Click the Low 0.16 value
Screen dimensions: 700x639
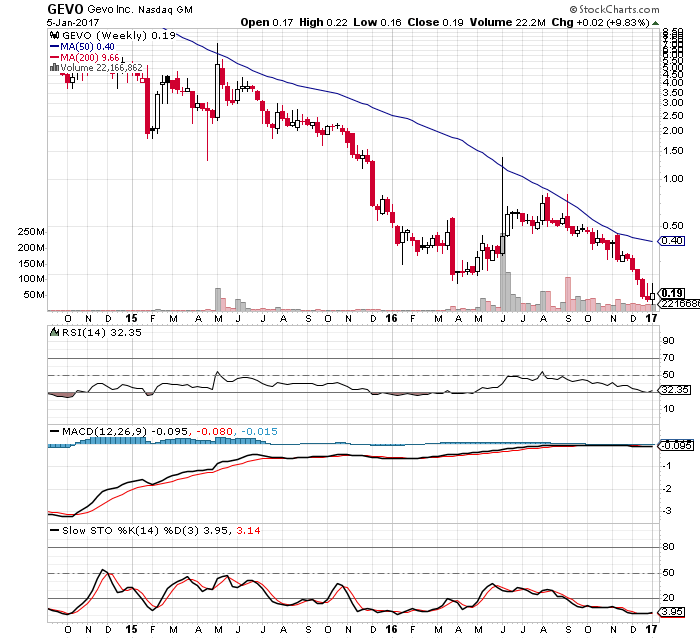point(377,22)
